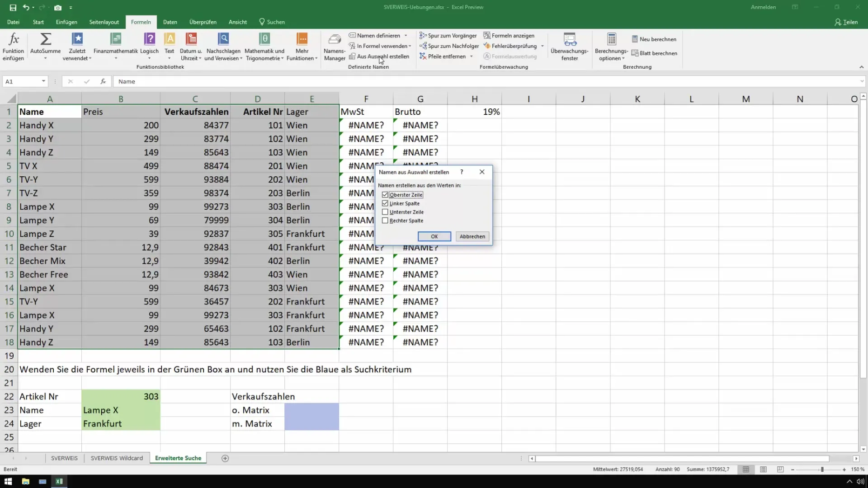The image size is (868, 488).
Task: Open Datum u. Uhrzeit functions
Action: [x=191, y=39]
